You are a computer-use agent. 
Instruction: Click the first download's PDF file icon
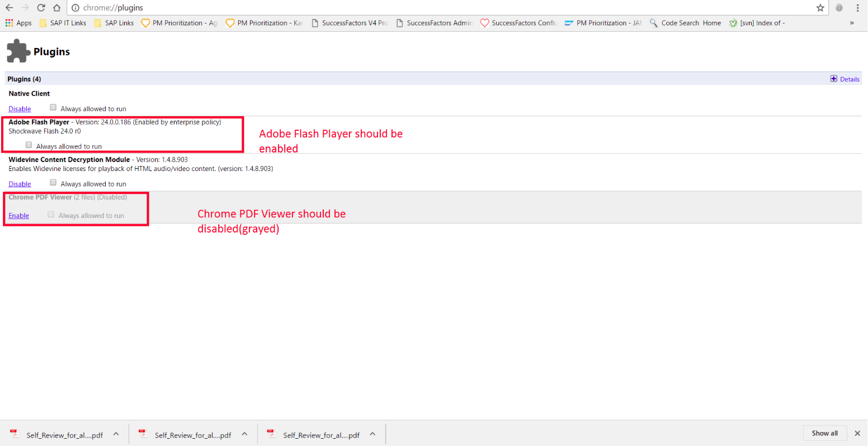(14, 434)
